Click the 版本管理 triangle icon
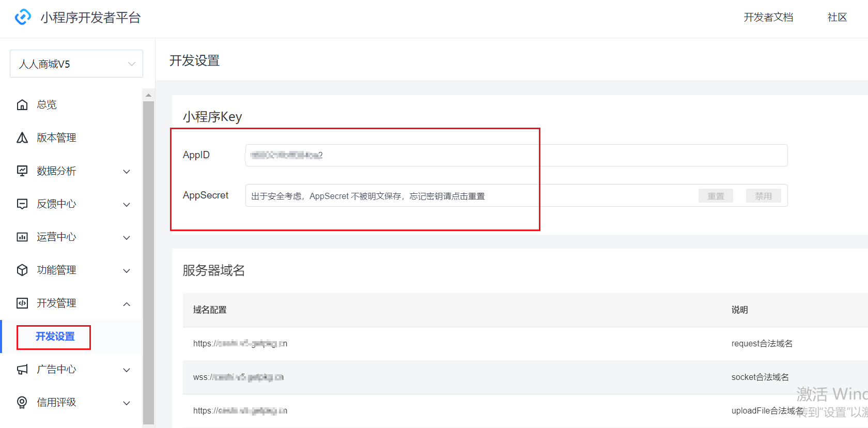Viewport: 868px width, 428px height. tap(22, 137)
